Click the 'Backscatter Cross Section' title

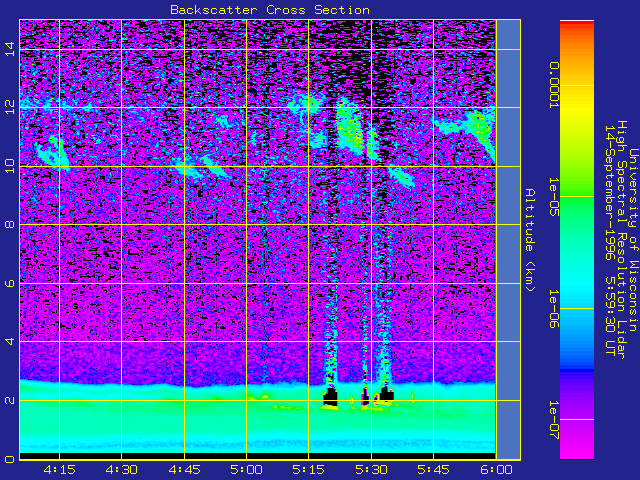(x=270, y=10)
